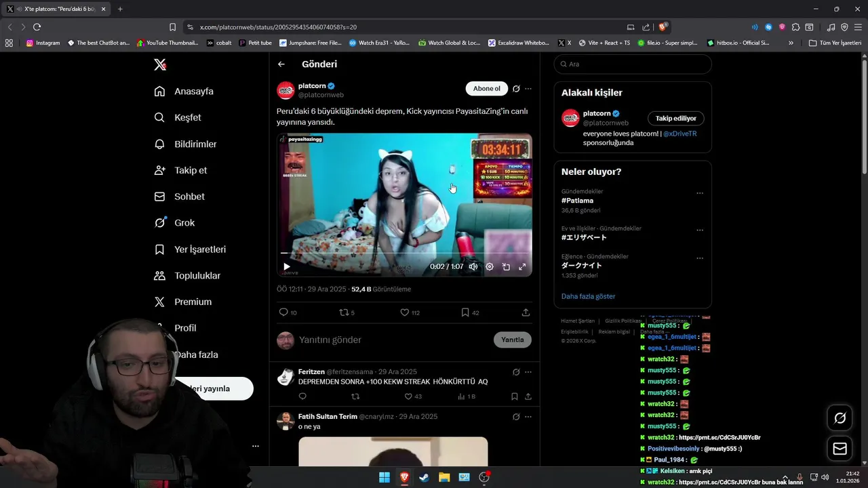Viewport: 868px width, 488px height.
Task: Bookmark Feritzen's reply
Action: point(515,396)
